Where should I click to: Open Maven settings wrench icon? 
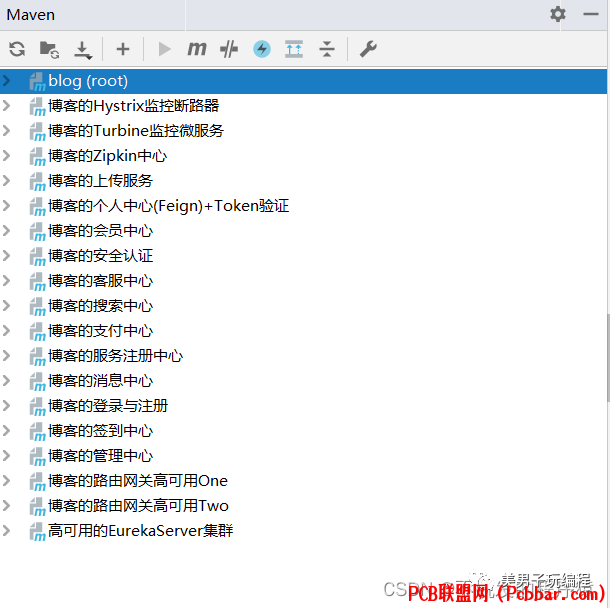coord(368,49)
